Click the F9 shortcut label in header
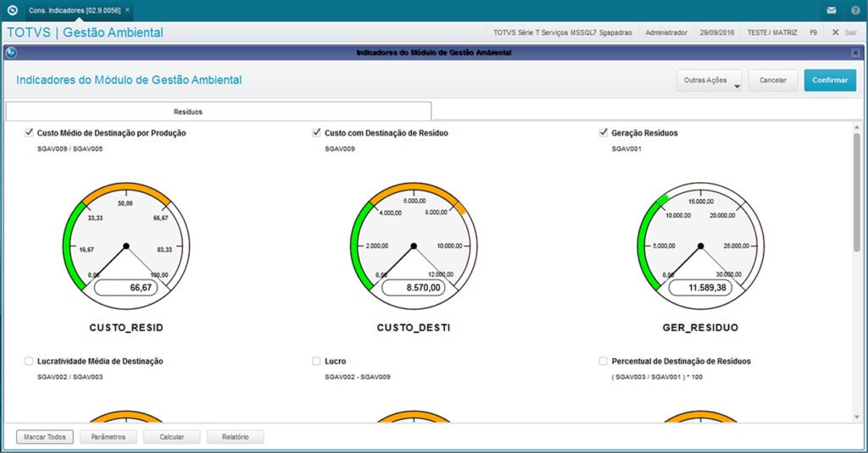The image size is (868, 453). (813, 33)
